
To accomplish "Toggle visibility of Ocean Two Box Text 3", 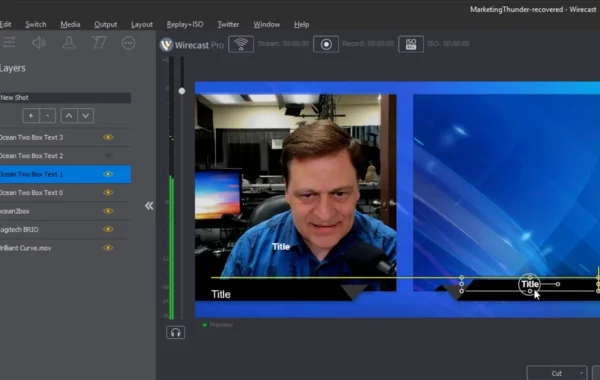I will 108,137.
